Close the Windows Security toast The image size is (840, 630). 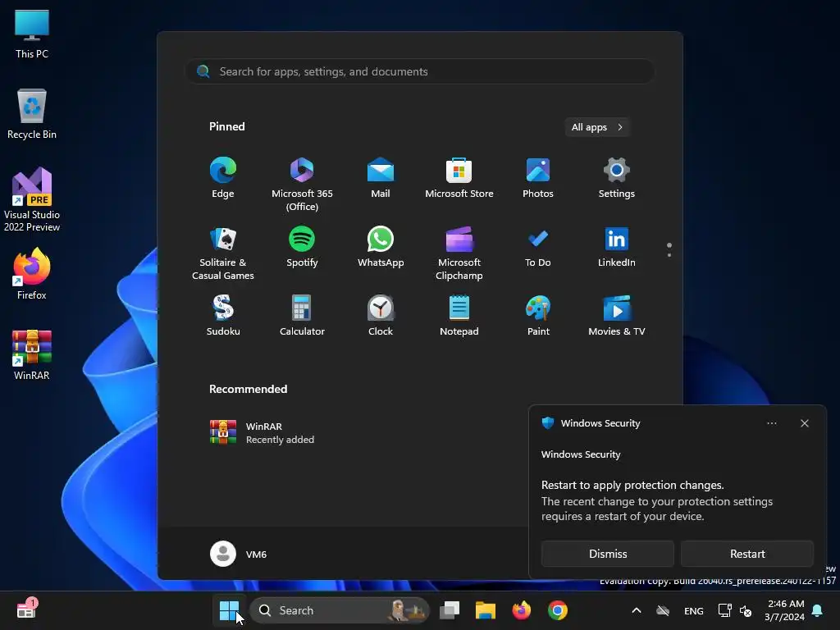[804, 423]
